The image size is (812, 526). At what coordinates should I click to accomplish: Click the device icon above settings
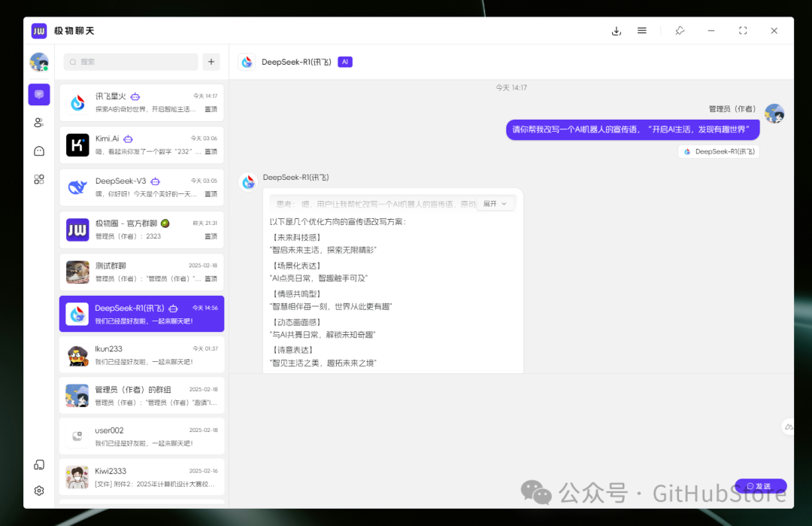[39, 465]
